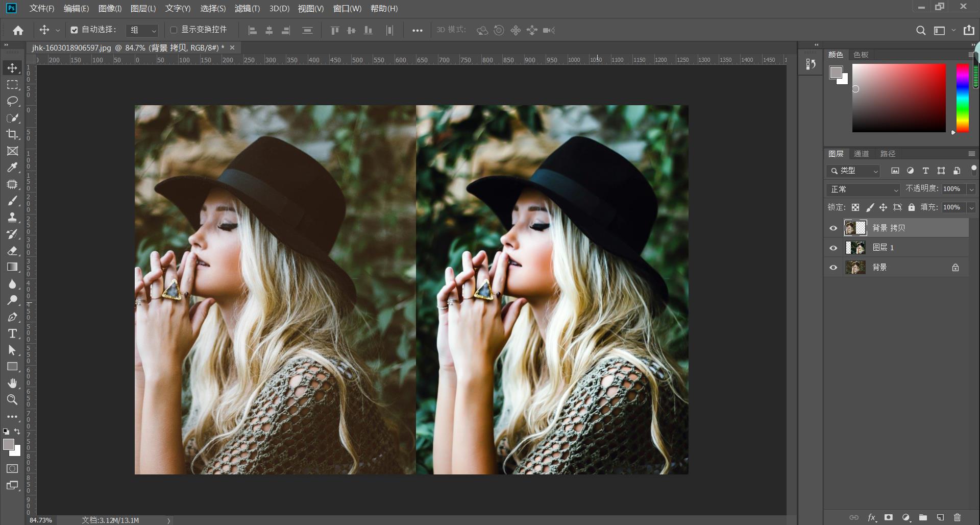The width and height of the screenshot is (980, 525).
Task: Select the Lasso tool
Action: tap(12, 101)
